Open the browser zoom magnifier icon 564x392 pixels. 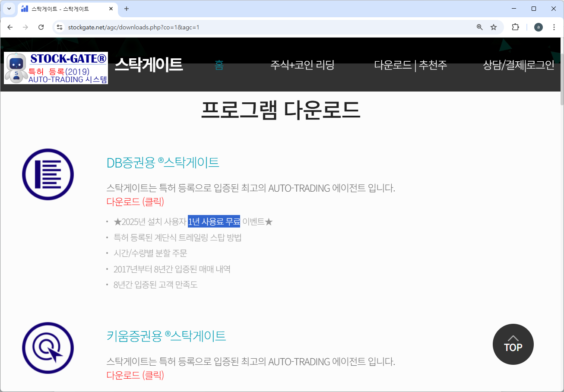pos(479,27)
